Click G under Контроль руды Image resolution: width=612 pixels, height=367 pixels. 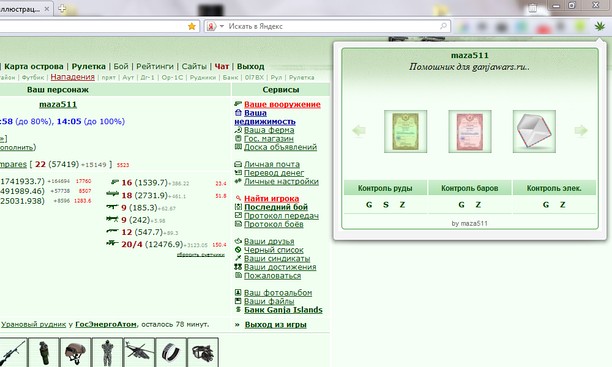[369, 205]
